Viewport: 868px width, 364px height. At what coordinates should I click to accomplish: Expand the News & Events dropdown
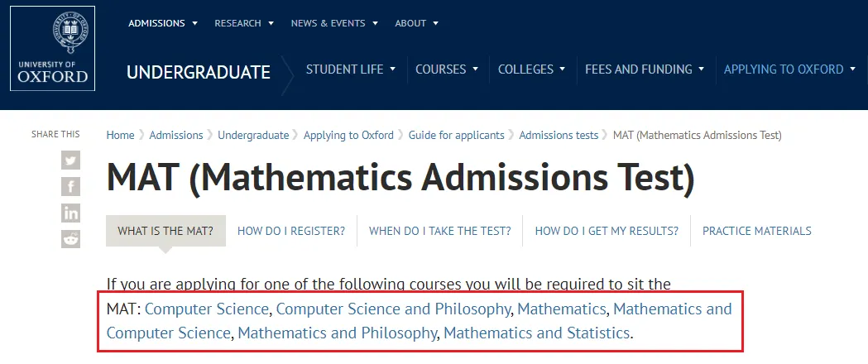pyautogui.click(x=333, y=23)
